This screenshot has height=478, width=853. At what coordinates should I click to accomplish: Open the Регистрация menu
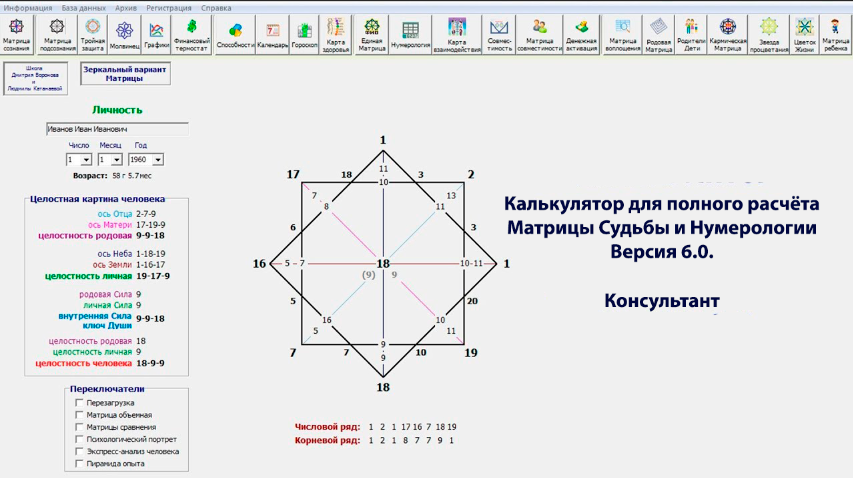coord(169,8)
